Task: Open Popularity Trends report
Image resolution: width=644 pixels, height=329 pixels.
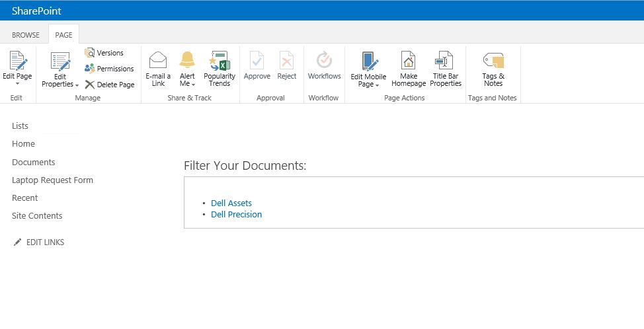Action: tap(220, 69)
